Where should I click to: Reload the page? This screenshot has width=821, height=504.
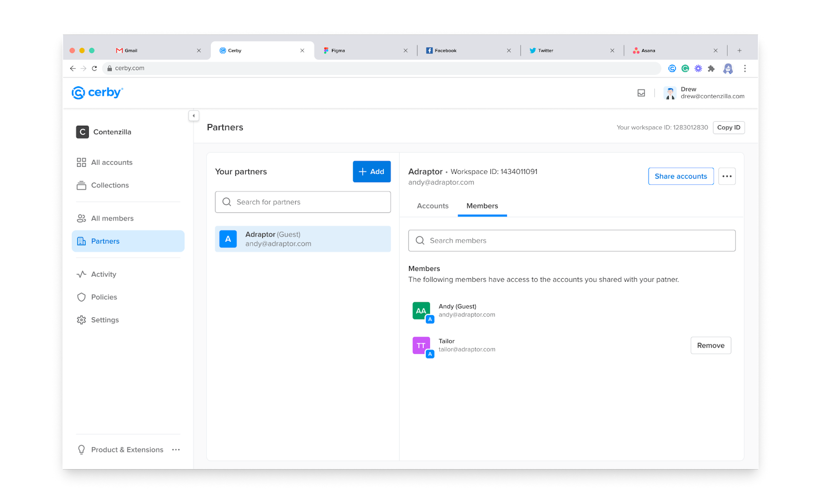[94, 68]
